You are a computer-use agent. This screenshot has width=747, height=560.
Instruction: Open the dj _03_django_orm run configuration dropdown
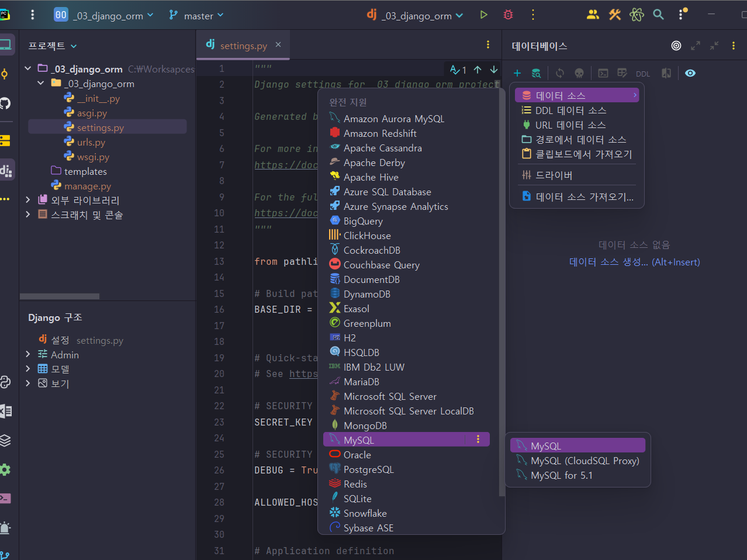[415, 15]
